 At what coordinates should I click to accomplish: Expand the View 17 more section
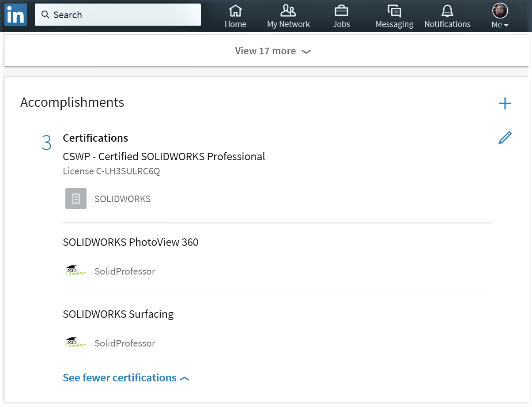273,51
